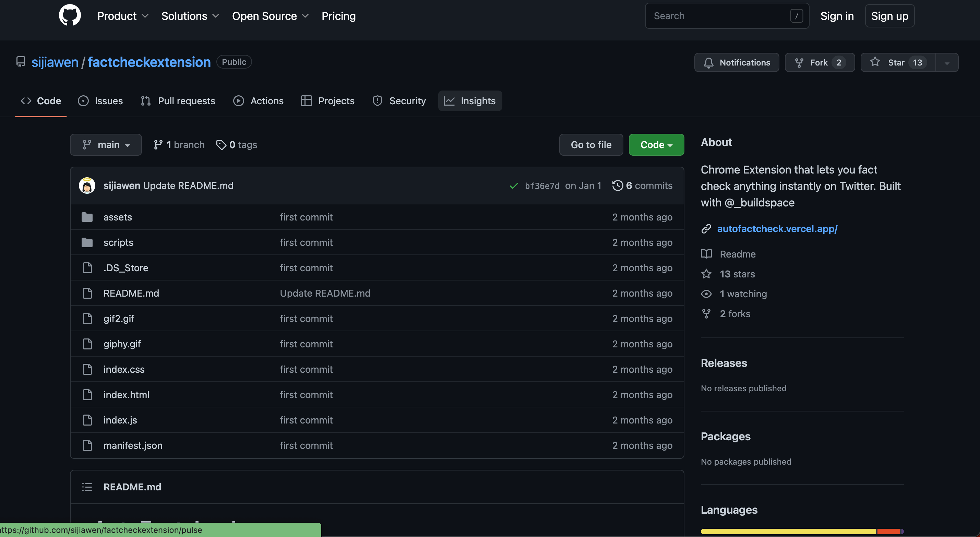This screenshot has height=537, width=980.
Task: View the 2 forks link
Action: [x=726, y=314]
